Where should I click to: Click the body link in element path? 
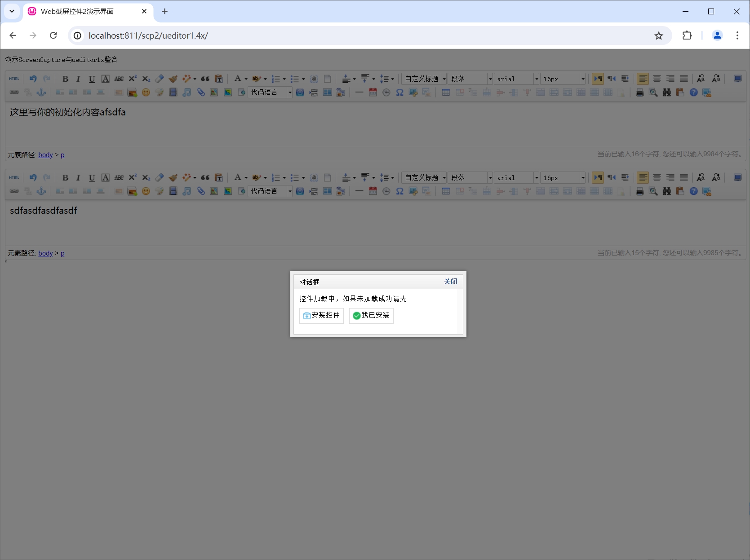[45, 154]
